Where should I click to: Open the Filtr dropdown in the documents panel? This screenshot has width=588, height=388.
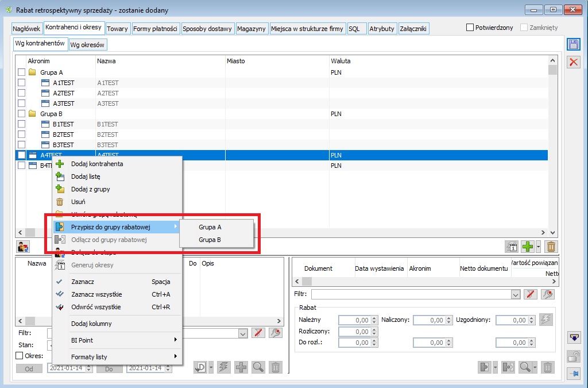516,294
